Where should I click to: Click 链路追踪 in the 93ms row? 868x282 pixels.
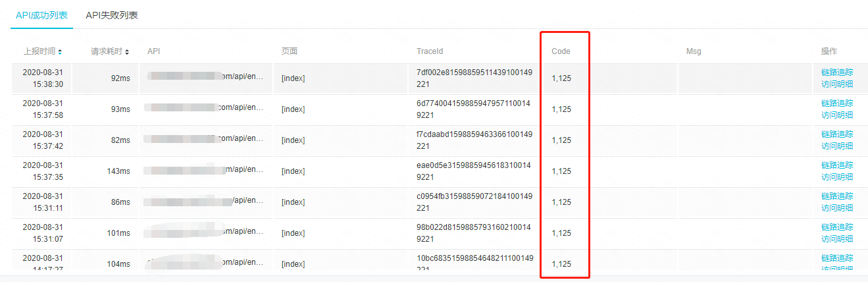coord(837,103)
